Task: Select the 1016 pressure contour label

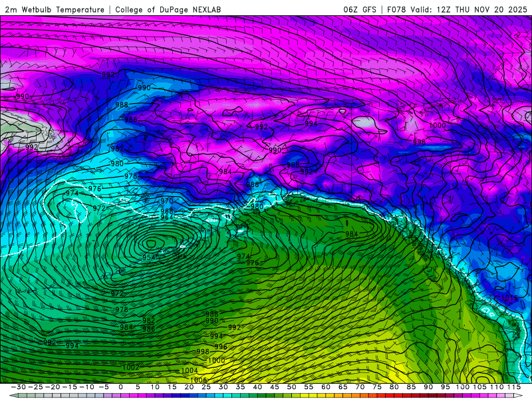Action: pos(509,298)
